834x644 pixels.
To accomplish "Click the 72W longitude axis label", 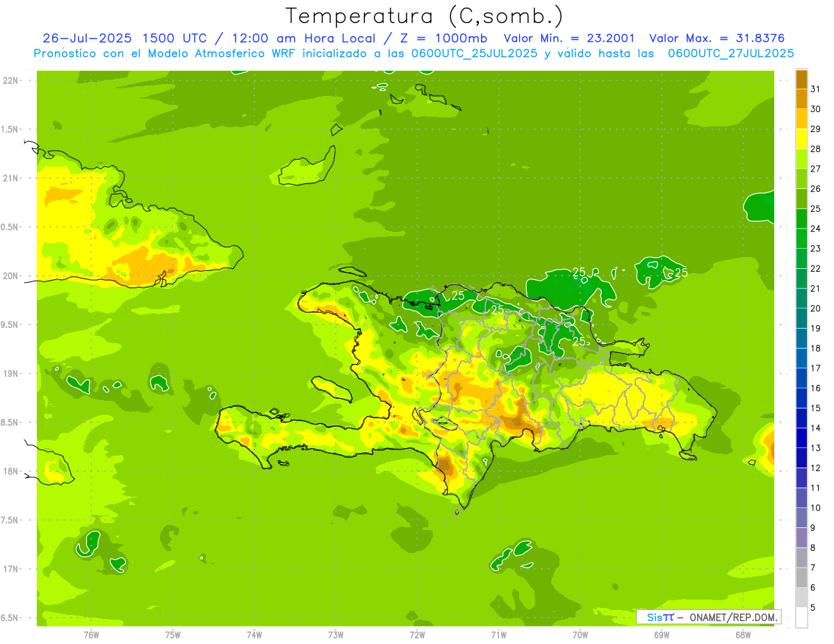I will point(417,635).
